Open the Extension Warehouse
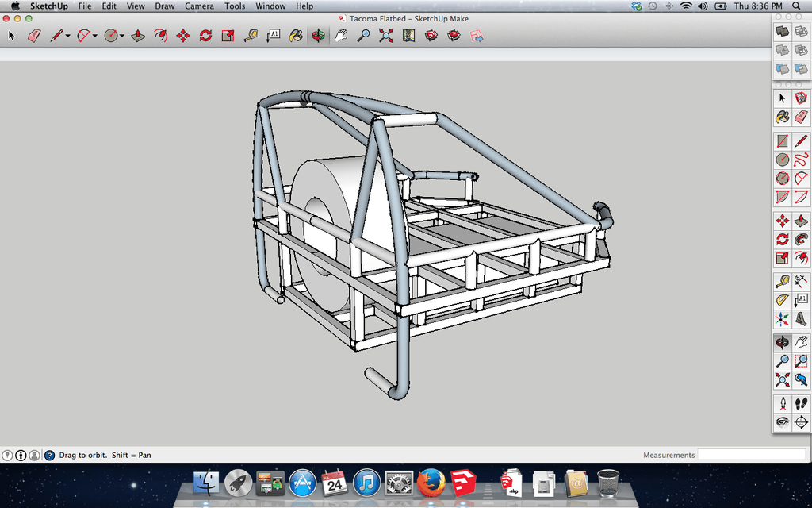 [454, 36]
